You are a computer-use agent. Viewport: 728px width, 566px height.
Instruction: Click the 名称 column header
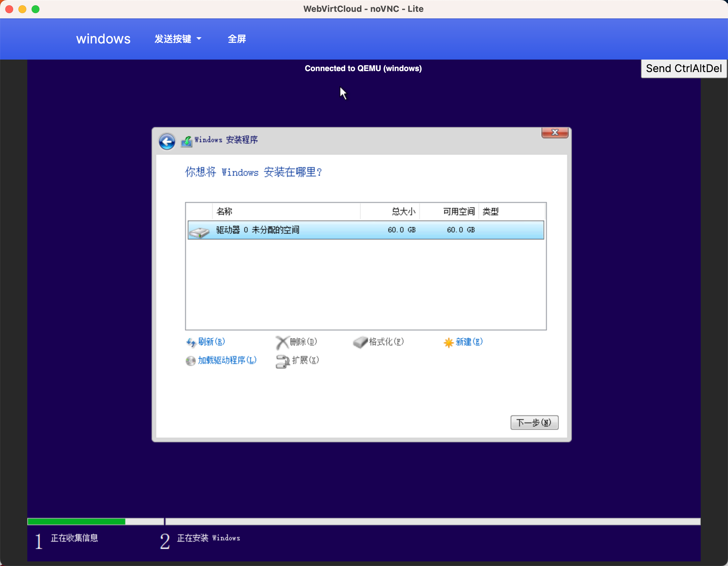[x=224, y=212]
